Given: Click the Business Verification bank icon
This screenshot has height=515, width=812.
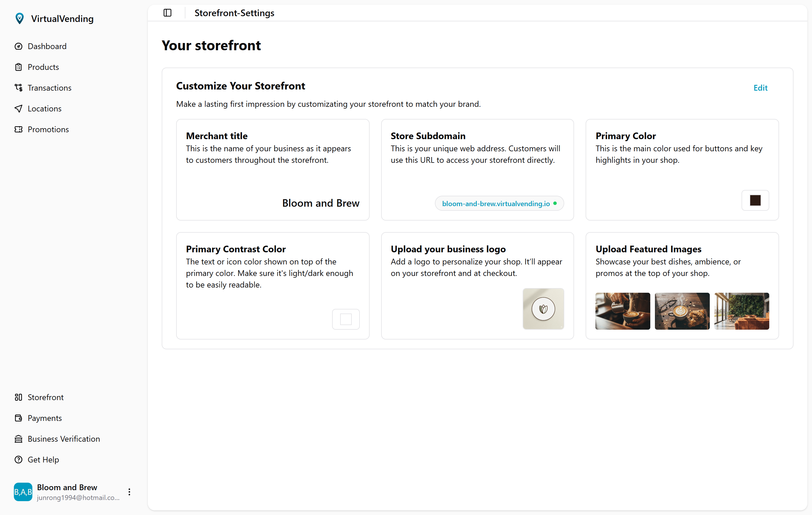Looking at the screenshot, I should [18, 439].
